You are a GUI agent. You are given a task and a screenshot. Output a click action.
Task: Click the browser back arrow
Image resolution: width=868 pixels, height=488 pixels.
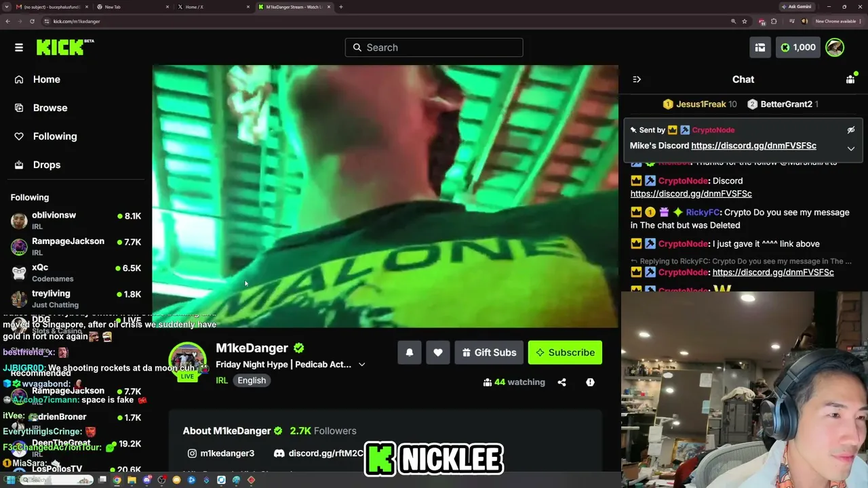tap(7, 21)
